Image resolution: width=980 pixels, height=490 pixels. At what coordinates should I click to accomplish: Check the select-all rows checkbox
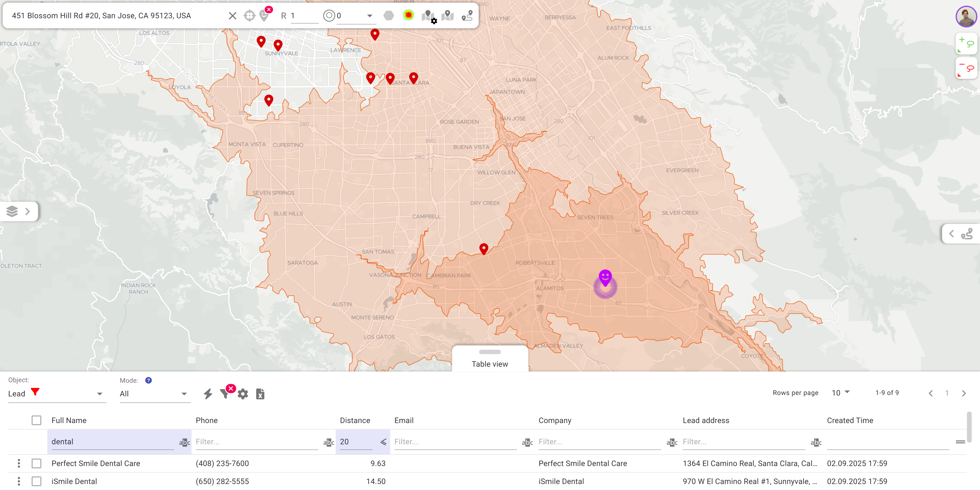click(x=36, y=420)
